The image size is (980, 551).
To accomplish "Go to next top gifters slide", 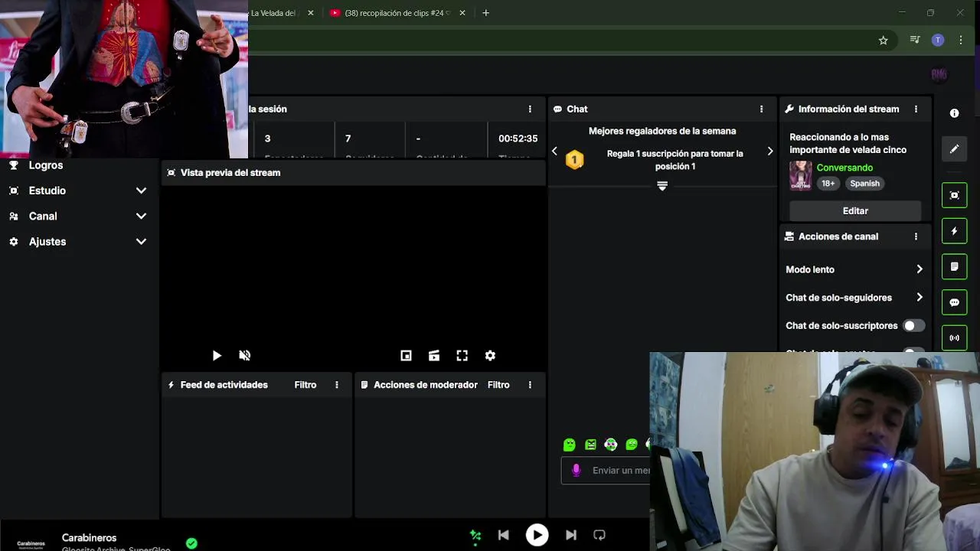I will coord(770,152).
